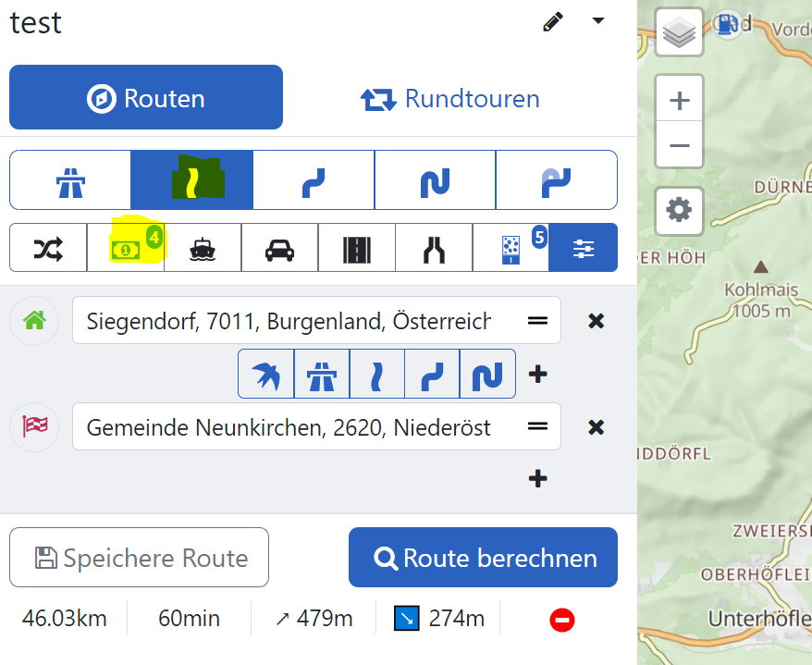Click the shuffle waypoints icon

click(x=48, y=248)
